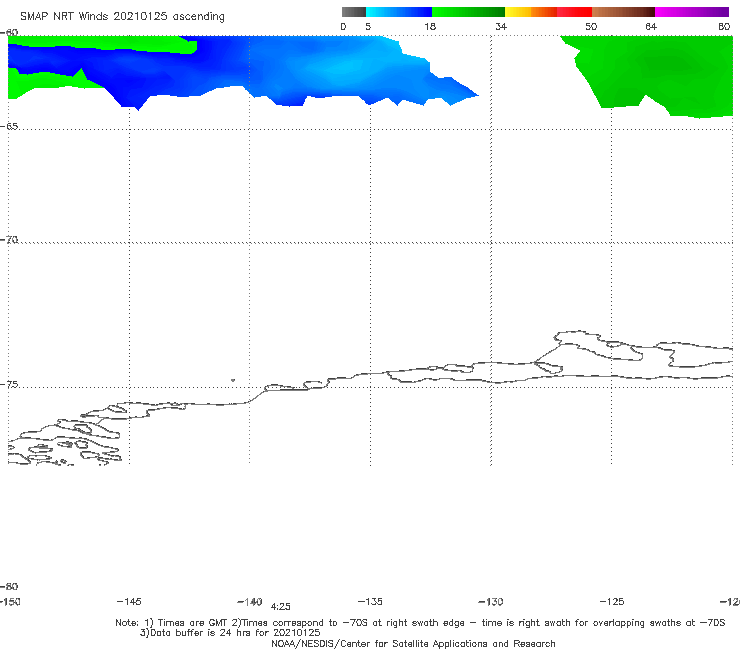Click the color scale label '5'

click(368, 27)
